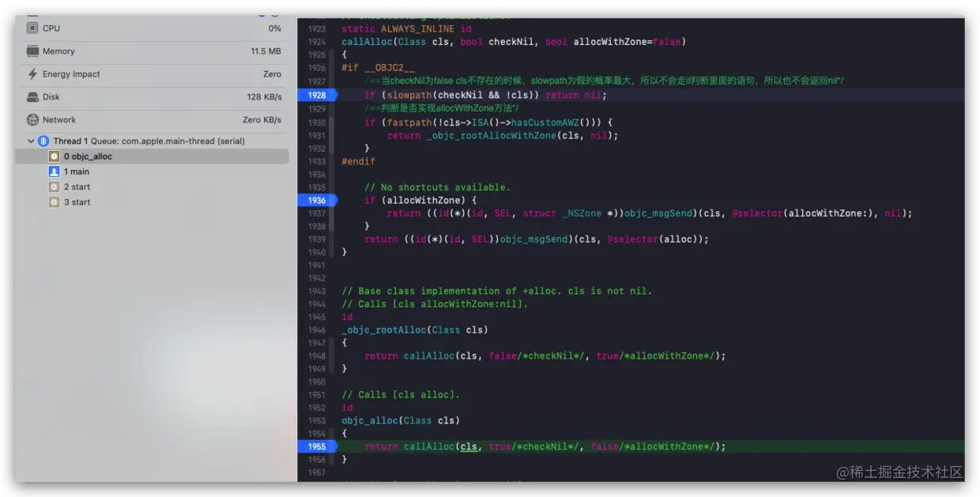The width and height of the screenshot is (980, 497).
Task: Click callAlloc call on line 1948
Action: (x=429, y=356)
